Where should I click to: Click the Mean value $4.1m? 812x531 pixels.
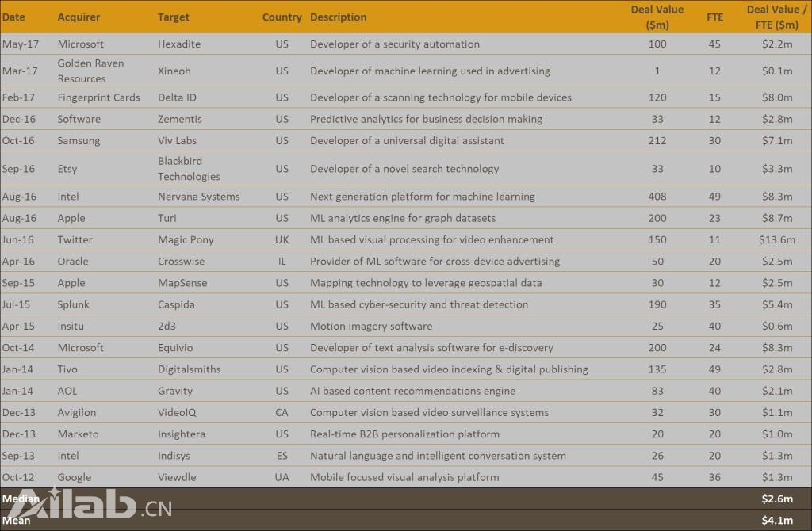777,521
